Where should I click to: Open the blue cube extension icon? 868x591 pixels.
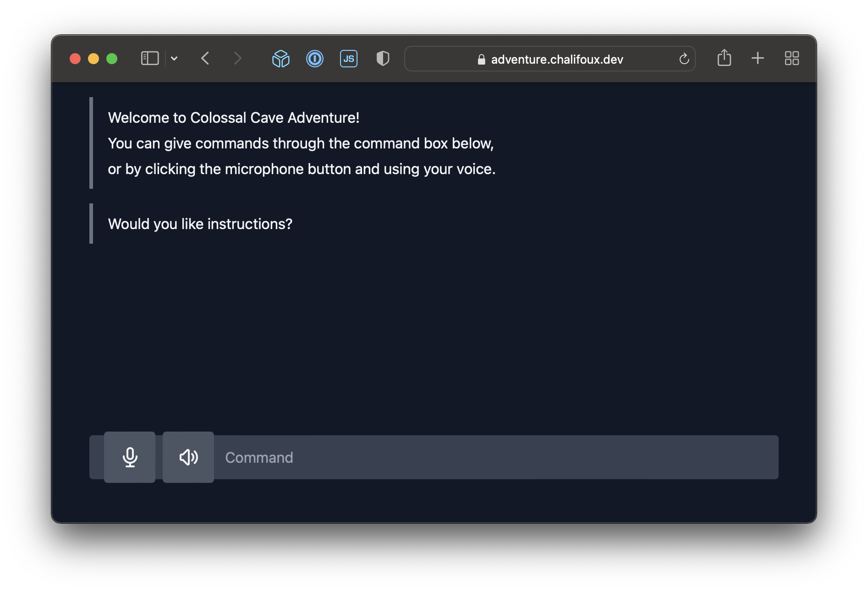point(281,59)
